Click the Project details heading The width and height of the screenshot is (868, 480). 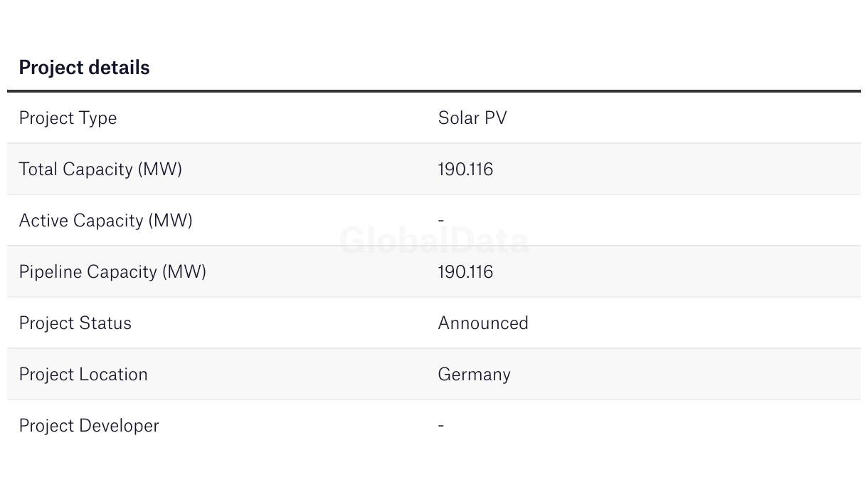pyautogui.click(x=84, y=68)
